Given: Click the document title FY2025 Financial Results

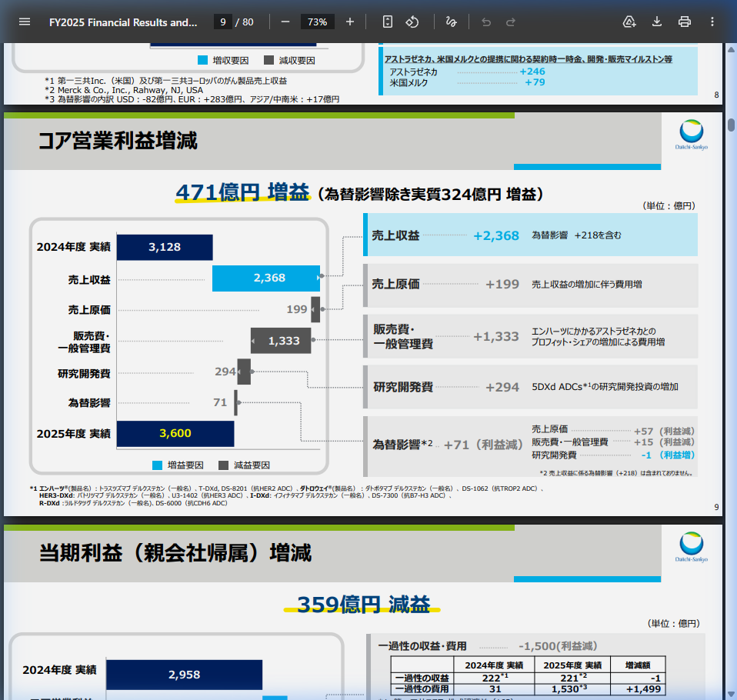Looking at the screenshot, I should 123,22.
